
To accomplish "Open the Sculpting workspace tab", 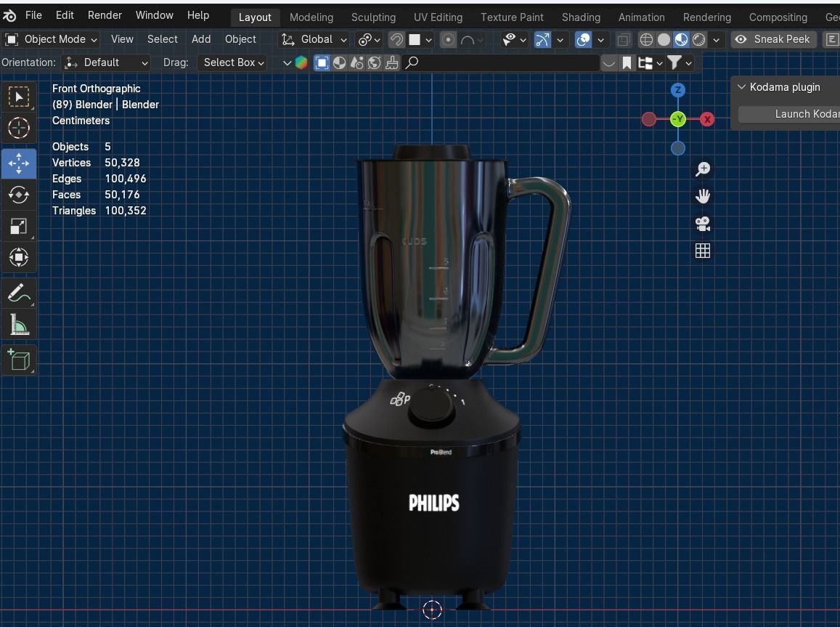I will [x=373, y=17].
